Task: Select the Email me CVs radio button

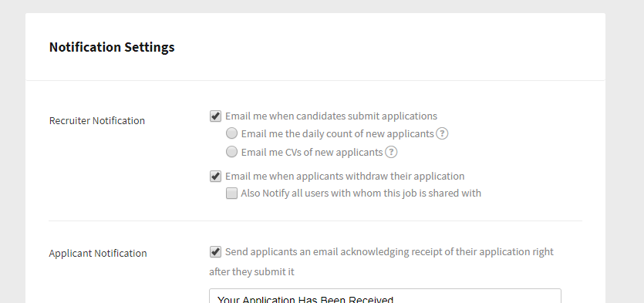Action: point(232,152)
